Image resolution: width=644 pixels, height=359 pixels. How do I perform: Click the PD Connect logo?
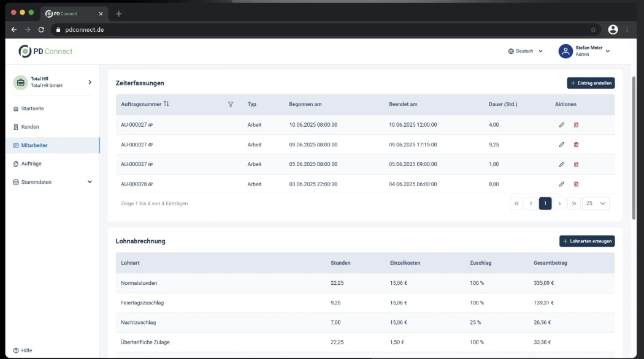click(45, 51)
